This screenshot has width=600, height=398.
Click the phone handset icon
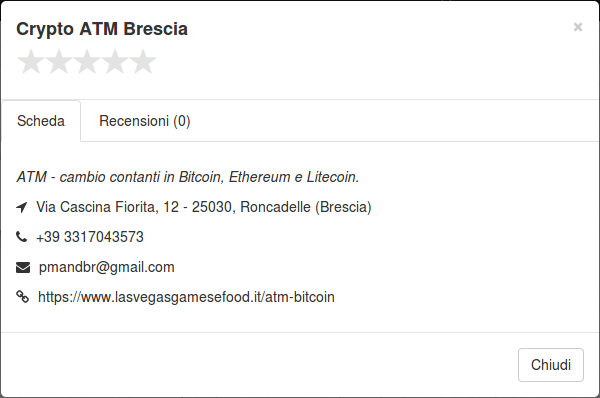(x=21, y=237)
